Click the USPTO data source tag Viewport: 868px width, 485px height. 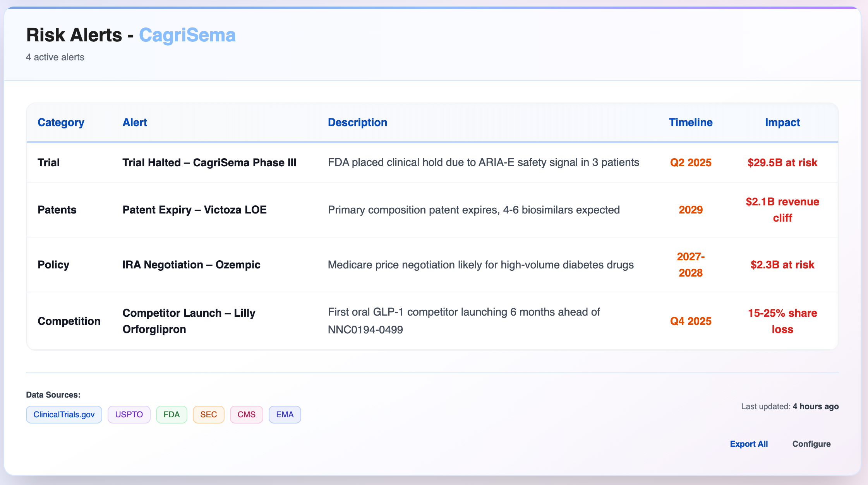[x=129, y=415]
